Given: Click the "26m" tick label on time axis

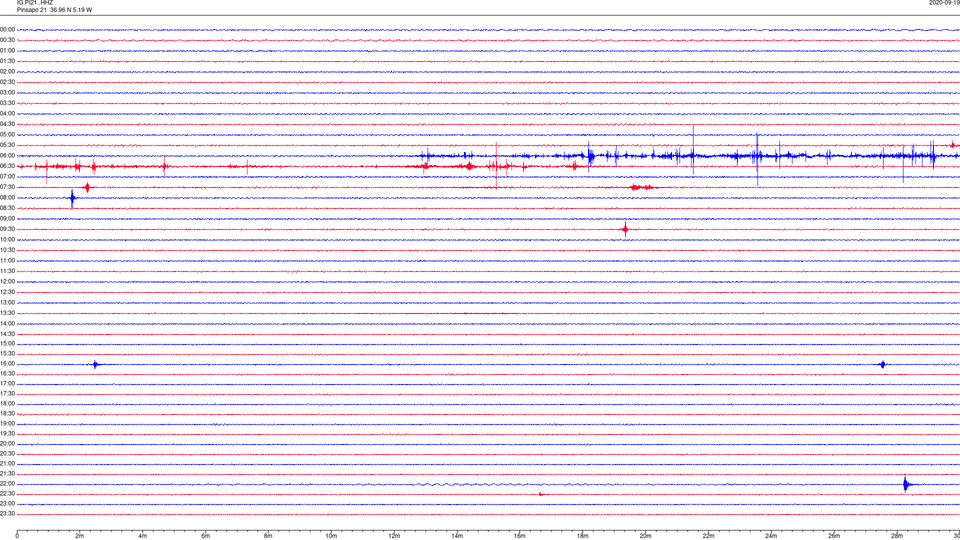Looking at the screenshot, I should [834, 536].
